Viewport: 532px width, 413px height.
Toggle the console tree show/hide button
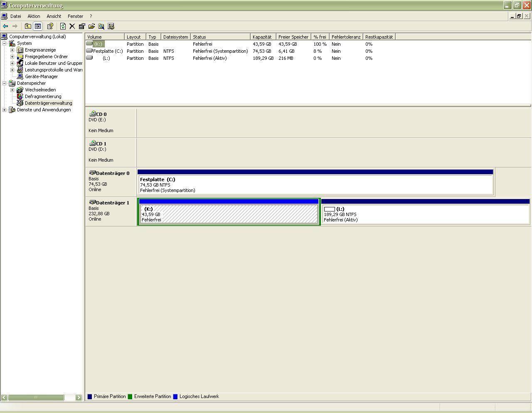pyautogui.click(x=37, y=26)
